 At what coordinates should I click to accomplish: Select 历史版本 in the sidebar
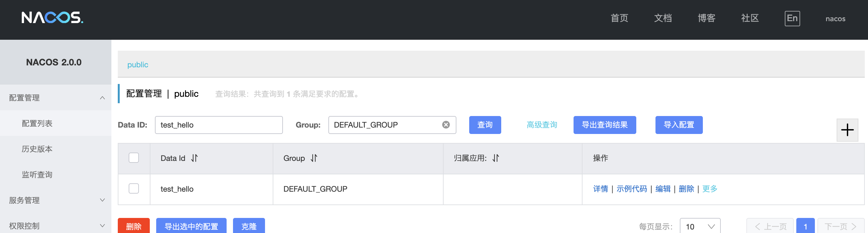click(56, 149)
